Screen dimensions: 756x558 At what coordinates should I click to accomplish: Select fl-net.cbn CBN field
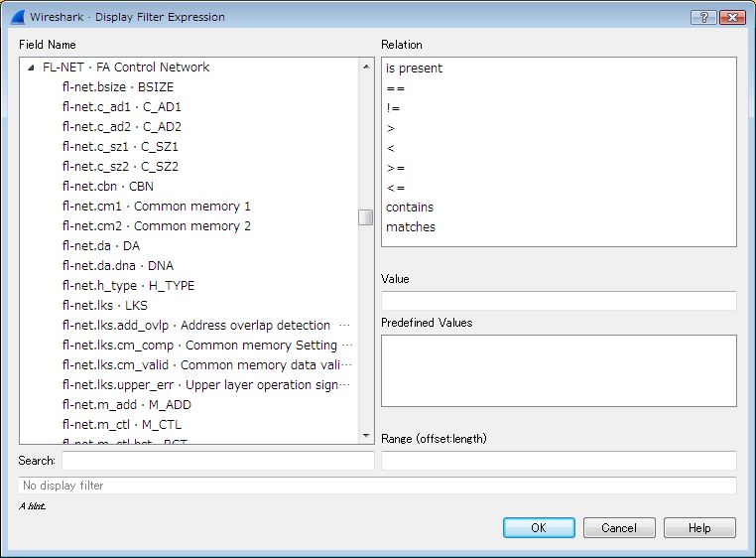pos(107,186)
